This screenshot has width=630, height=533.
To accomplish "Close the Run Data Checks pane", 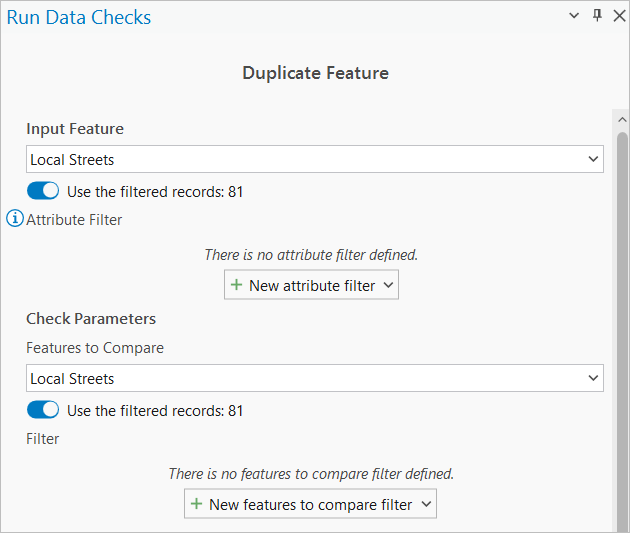I will [x=617, y=16].
